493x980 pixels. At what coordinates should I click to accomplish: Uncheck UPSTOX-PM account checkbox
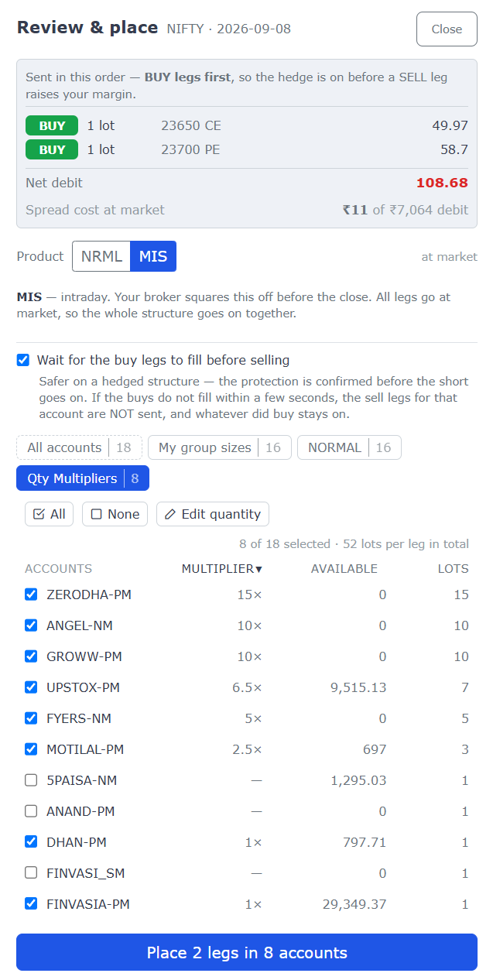pyautogui.click(x=31, y=687)
